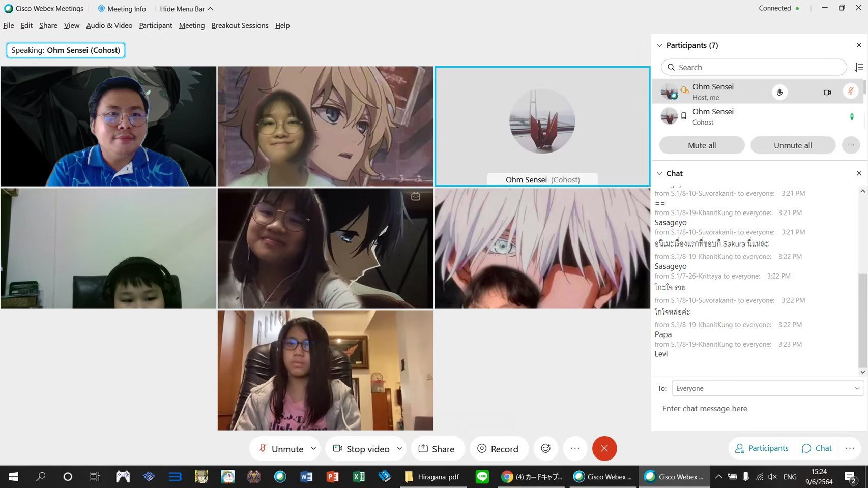Open Meeting Info

122,9
